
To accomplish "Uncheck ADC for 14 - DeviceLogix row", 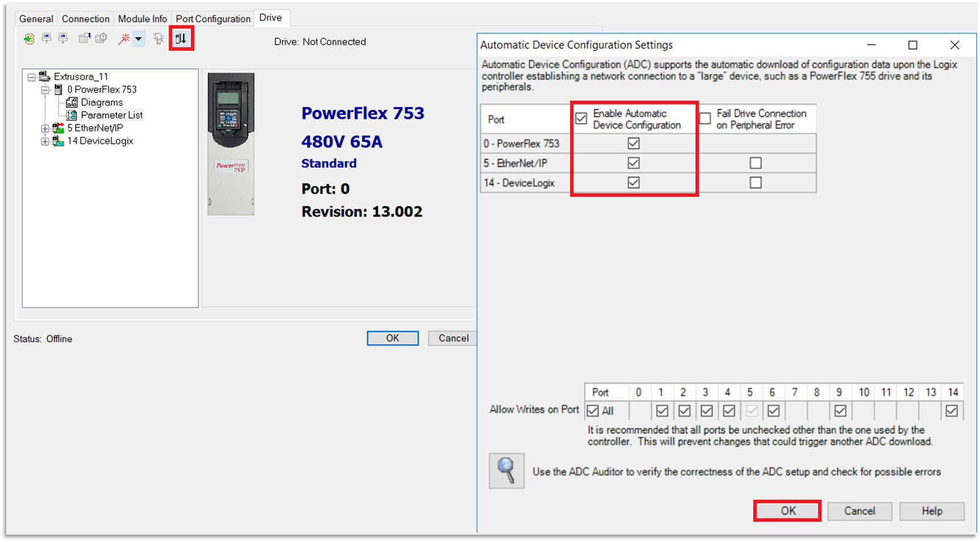I will click(x=633, y=183).
